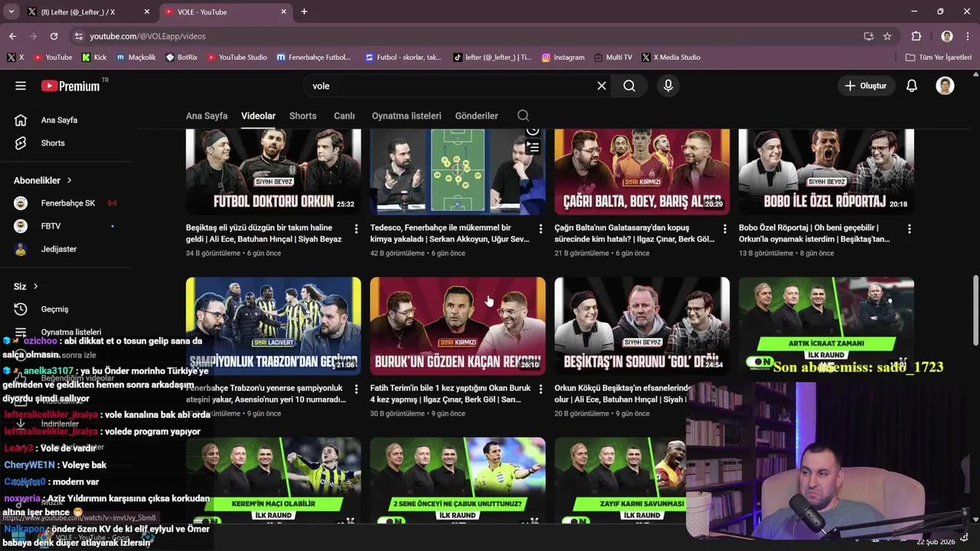Open options for Bobo Özel Röportaj video
Image resolution: width=980 pixels, height=551 pixels.
coord(909,229)
